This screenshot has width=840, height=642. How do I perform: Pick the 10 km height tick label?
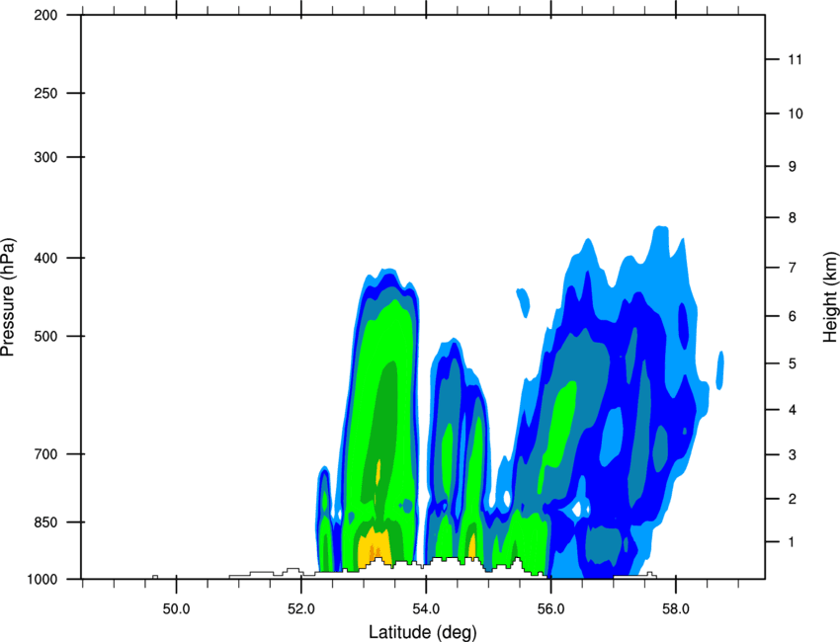pos(796,114)
